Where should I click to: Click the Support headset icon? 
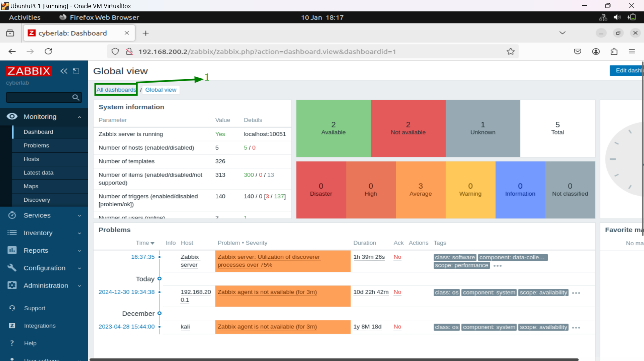pyautogui.click(x=12, y=308)
